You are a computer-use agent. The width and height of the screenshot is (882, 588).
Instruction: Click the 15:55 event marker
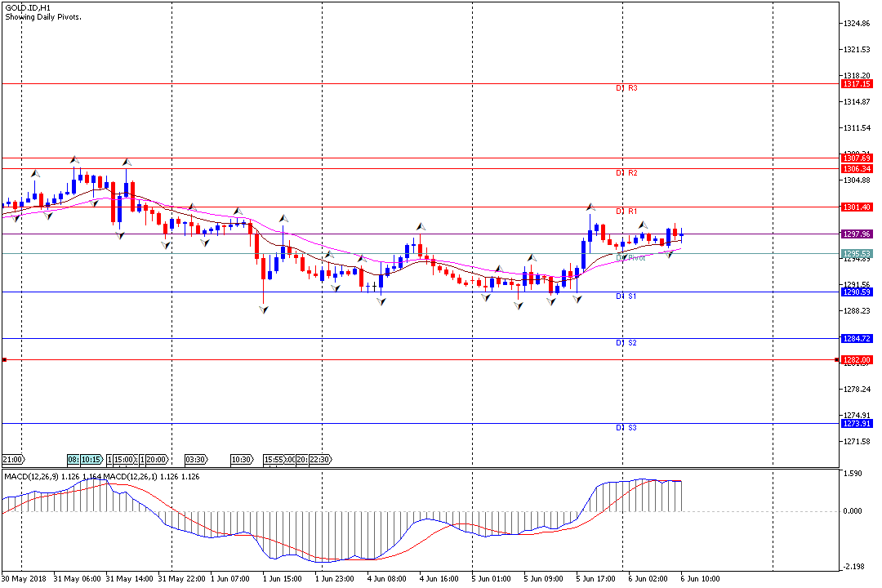(274, 460)
